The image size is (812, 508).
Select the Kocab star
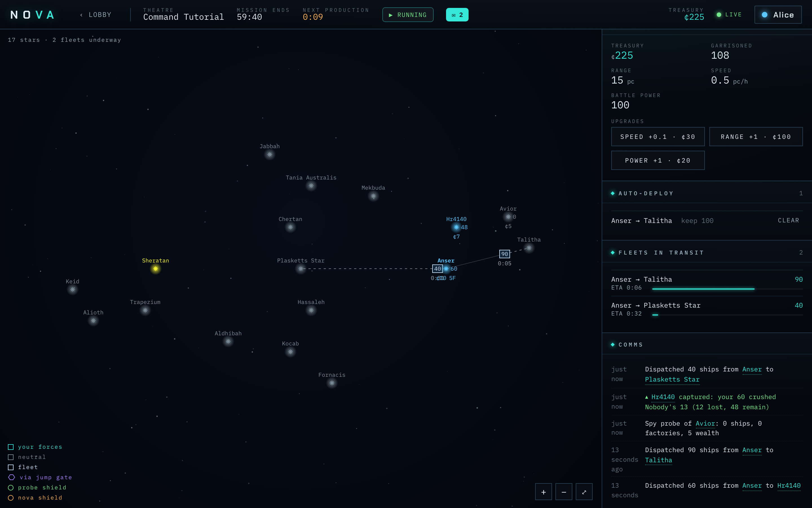(x=290, y=352)
